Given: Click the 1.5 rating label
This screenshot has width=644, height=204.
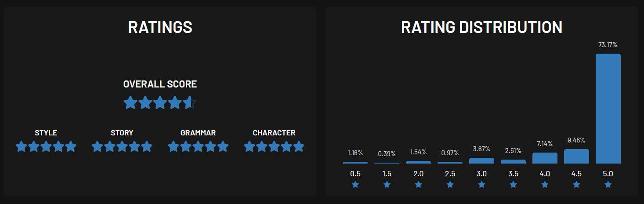Looking at the screenshot, I should [x=387, y=174].
